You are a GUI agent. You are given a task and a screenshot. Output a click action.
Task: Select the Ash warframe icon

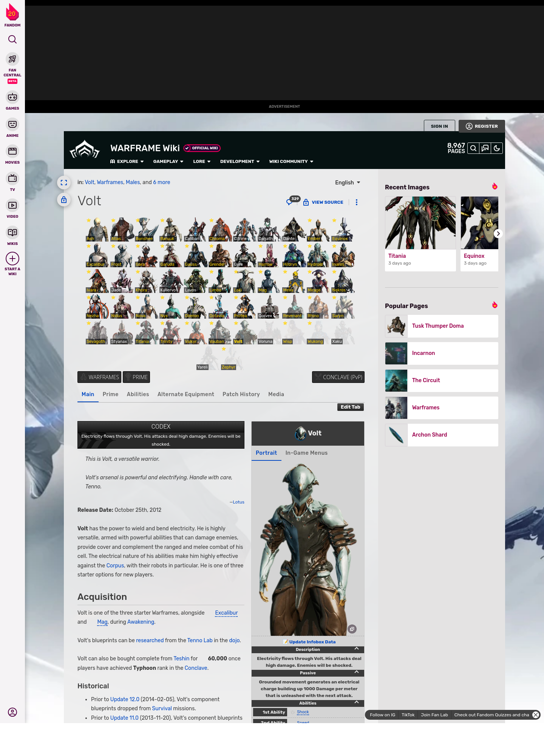[97, 229]
